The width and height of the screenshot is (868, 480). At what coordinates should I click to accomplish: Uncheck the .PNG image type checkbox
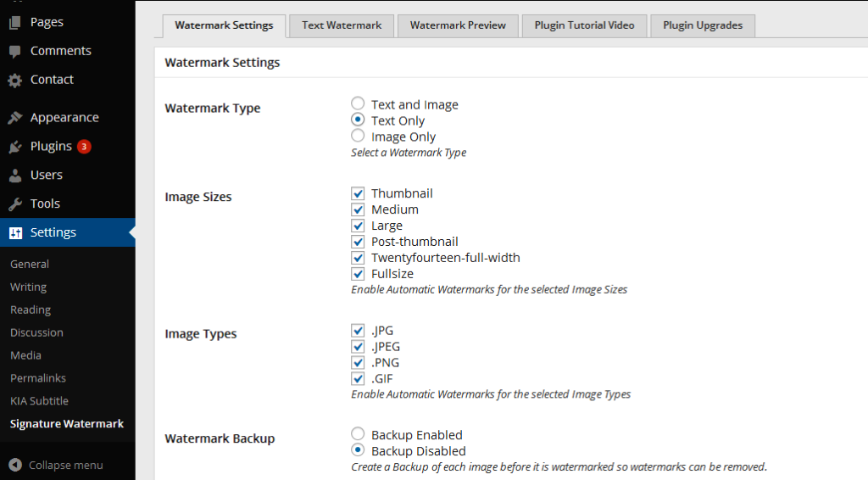358,363
